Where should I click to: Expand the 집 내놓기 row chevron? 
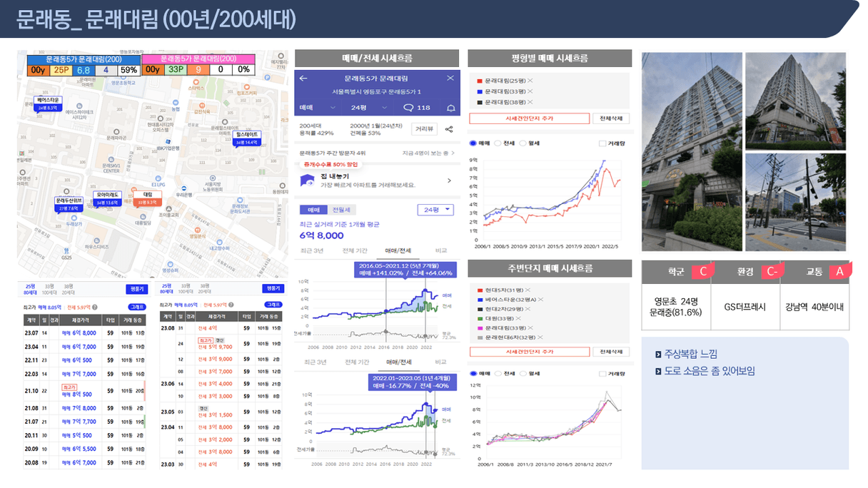[449, 181]
